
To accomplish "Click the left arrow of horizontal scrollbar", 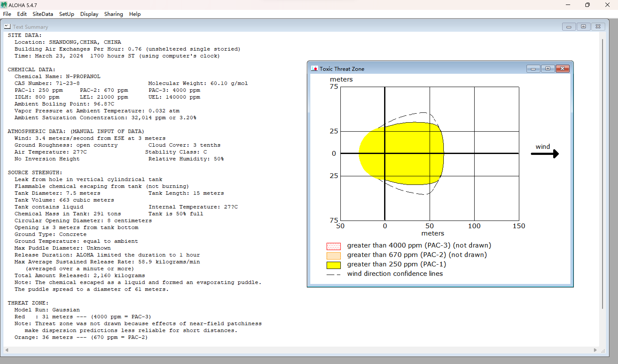I will coord(7,350).
